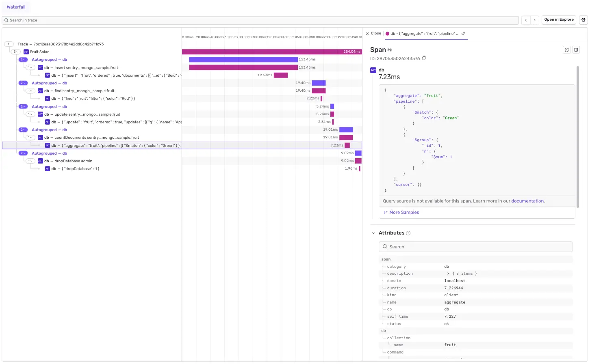Click the .NET icon beside Fruit Salad

click(x=26, y=52)
